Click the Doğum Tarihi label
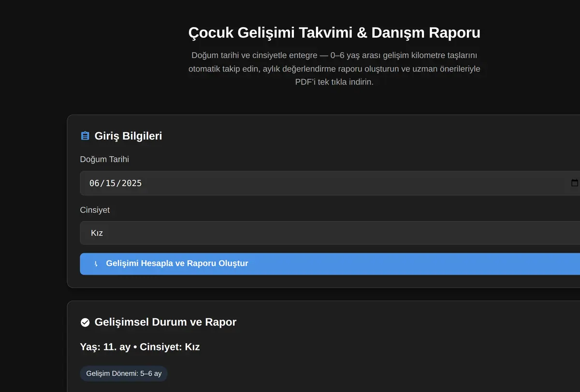Screen dimensions: 580x392 tap(104, 159)
